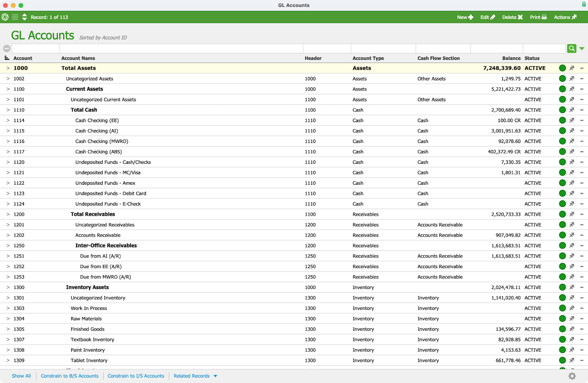Viewport: 588px width, 383px height.
Task: Click the jump arrow for Total Cash row
Action: (x=572, y=110)
